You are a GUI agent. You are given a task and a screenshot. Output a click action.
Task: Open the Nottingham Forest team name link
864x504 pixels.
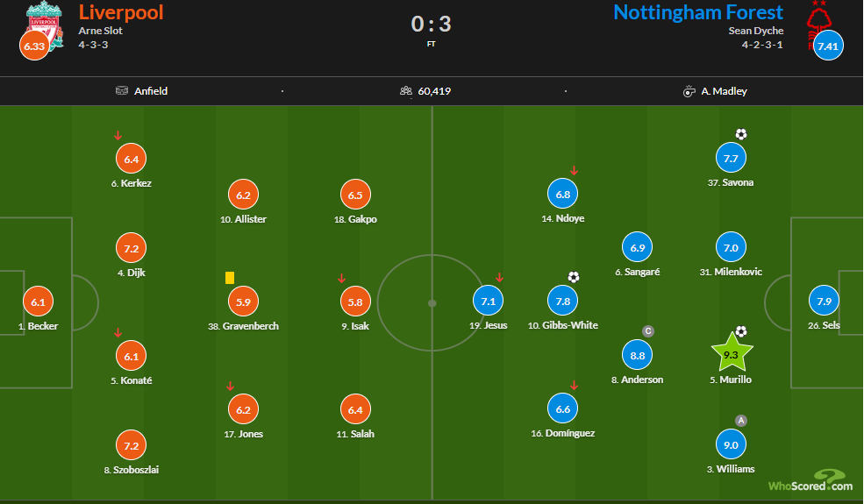tap(698, 12)
